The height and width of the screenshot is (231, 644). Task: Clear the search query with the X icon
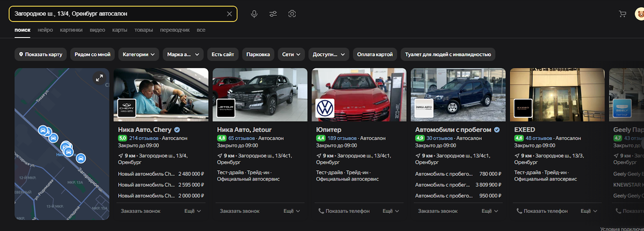coord(229,13)
